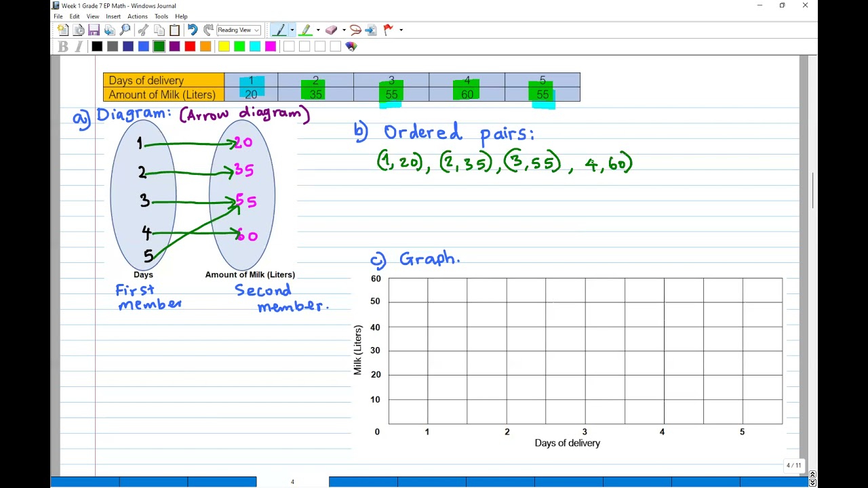Open recent notes icon
Viewport: 868px width, 488px height.
click(79, 30)
